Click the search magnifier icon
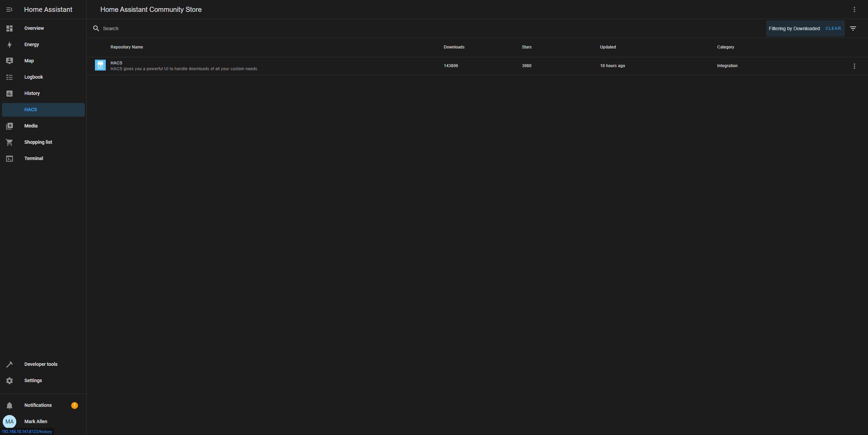Screen dimensions: 868x435 coord(96,28)
